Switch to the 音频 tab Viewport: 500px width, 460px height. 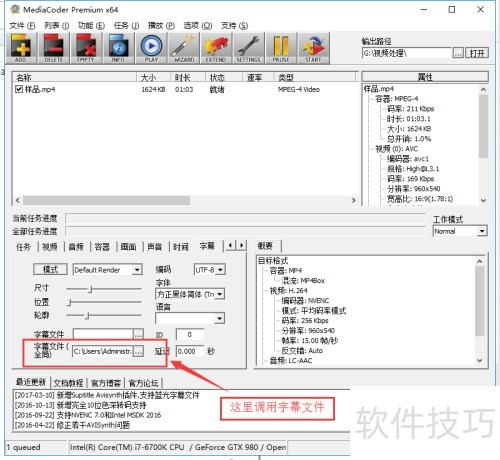tap(76, 247)
